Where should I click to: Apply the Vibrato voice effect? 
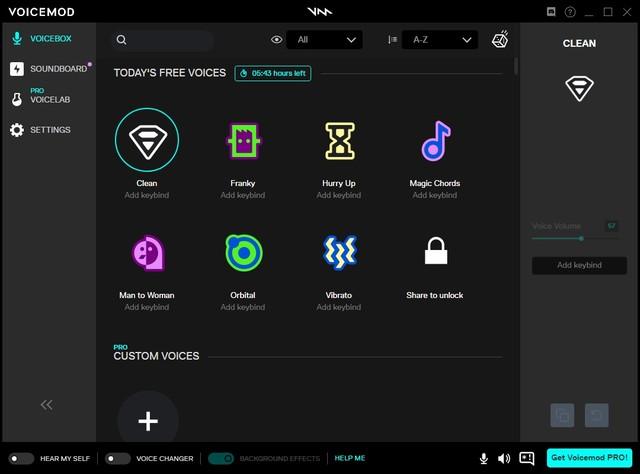339,254
